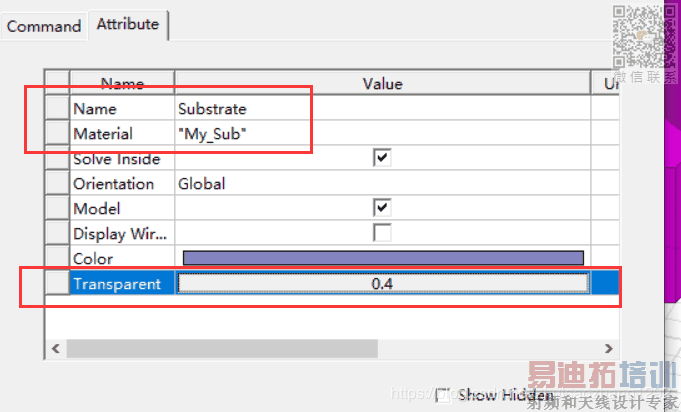The image size is (681, 412).
Task: Enable the Display Wireframe checkbox
Action: [382, 233]
